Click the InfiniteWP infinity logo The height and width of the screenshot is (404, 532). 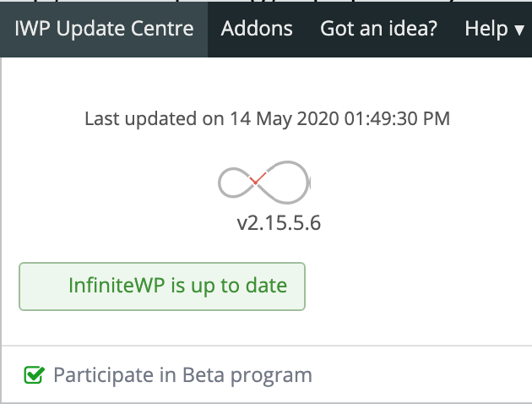coord(264,182)
